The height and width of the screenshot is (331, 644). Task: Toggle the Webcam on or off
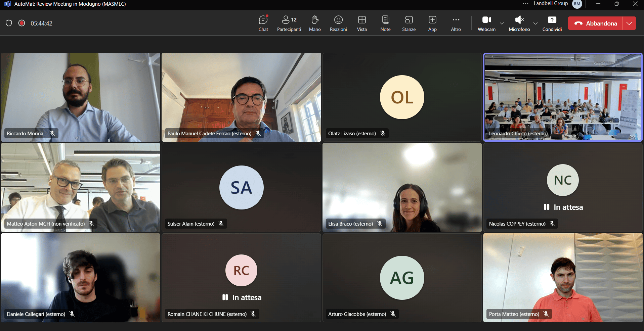coord(486,23)
